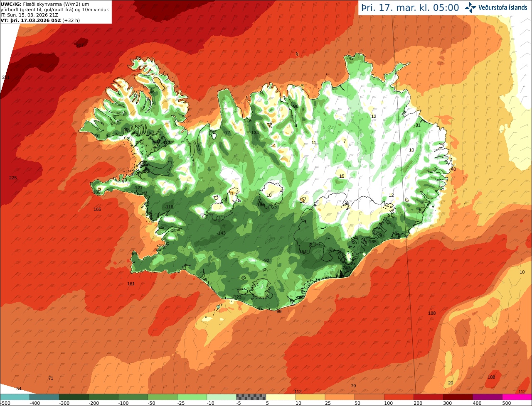The width and height of the screenshot is (532, 406).
Task: Pick the magenta legend swatch above 500
Action: click(x=517, y=397)
